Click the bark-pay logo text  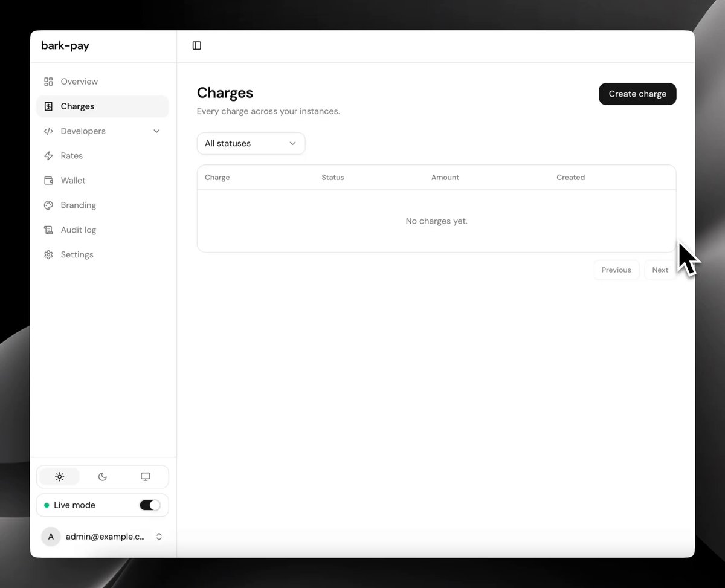click(65, 46)
